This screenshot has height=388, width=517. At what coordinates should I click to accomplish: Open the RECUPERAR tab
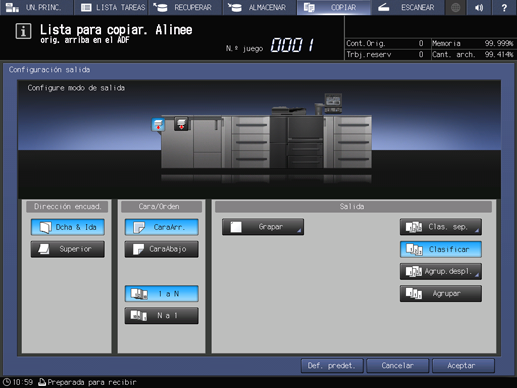(x=185, y=7)
